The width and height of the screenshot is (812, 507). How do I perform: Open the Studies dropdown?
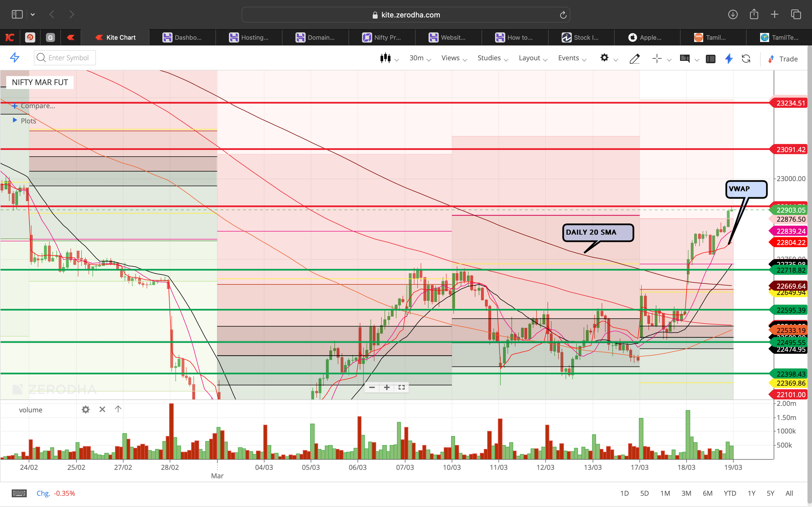489,58
